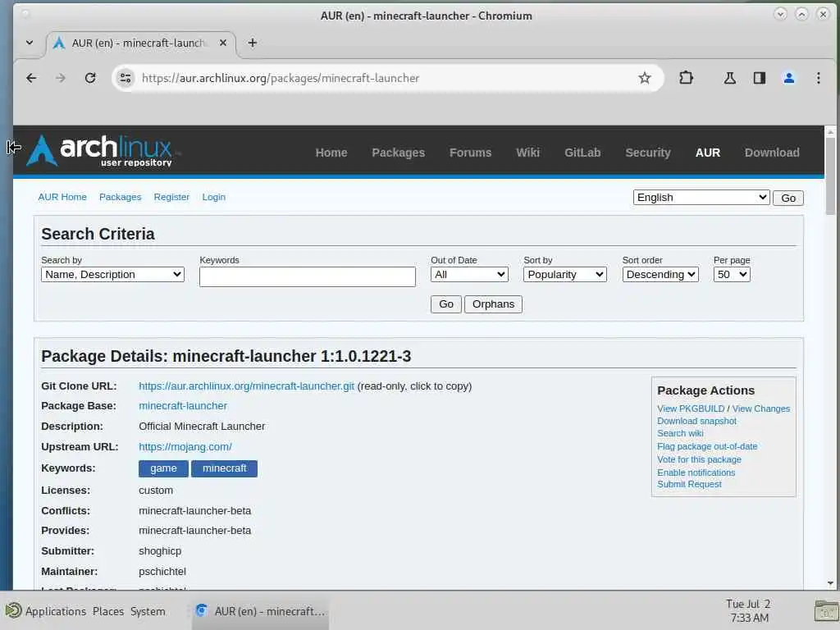Open the AUR navigation item
The width and height of the screenshot is (840, 630).
click(x=708, y=153)
